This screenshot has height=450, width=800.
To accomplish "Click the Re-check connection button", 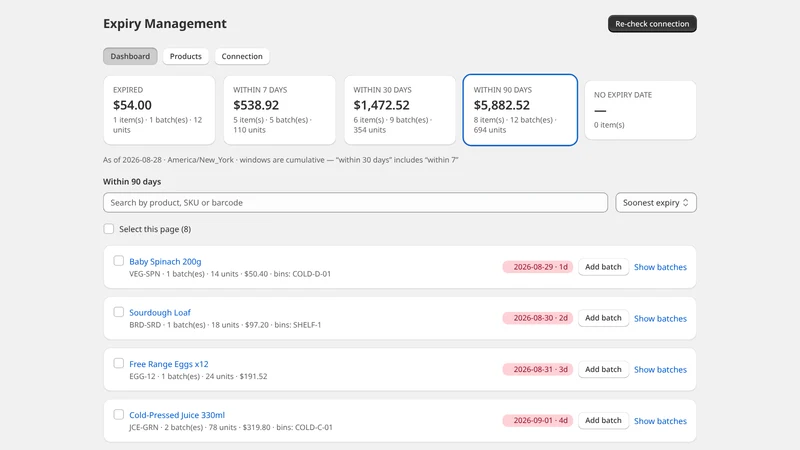I will (652, 24).
